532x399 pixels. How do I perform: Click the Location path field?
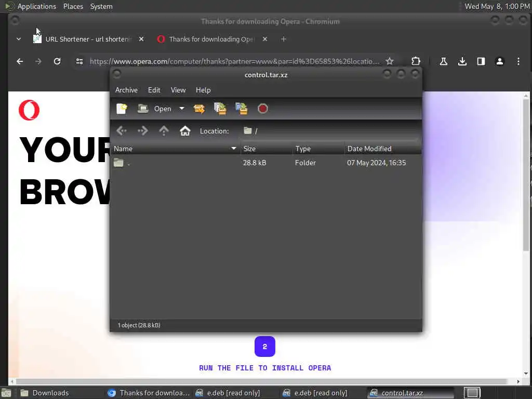(329, 131)
